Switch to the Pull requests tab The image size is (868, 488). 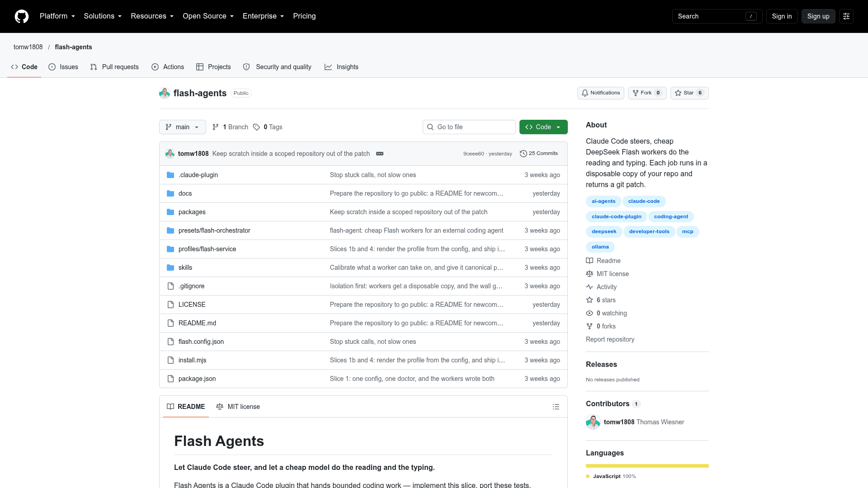[x=114, y=67]
